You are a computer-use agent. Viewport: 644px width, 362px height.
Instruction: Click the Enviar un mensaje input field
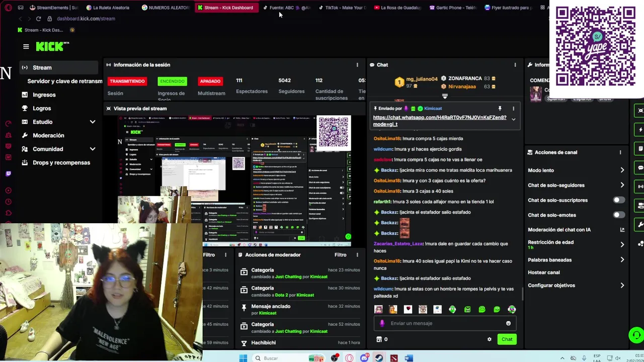point(445,323)
